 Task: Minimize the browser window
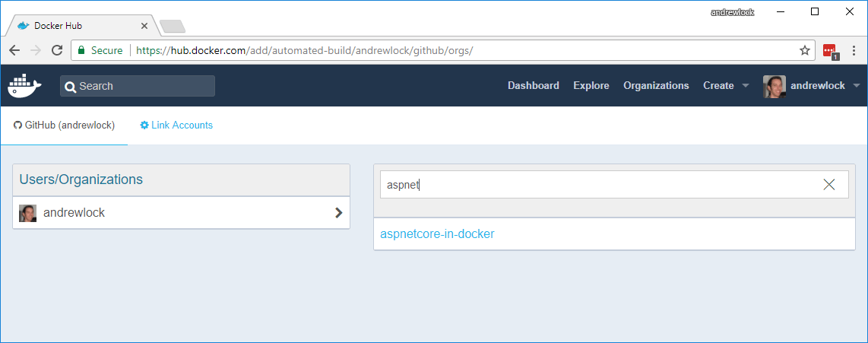pyautogui.click(x=781, y=11)
